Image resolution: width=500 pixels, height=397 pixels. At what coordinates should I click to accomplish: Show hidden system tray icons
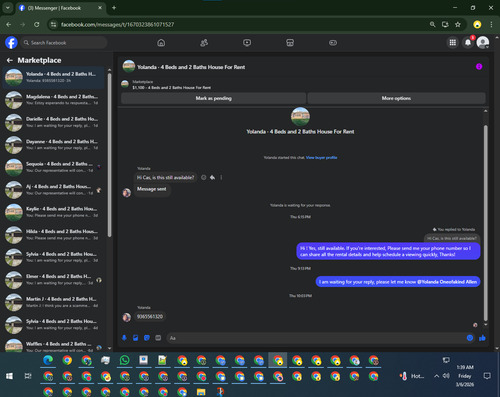click(436, 376)
